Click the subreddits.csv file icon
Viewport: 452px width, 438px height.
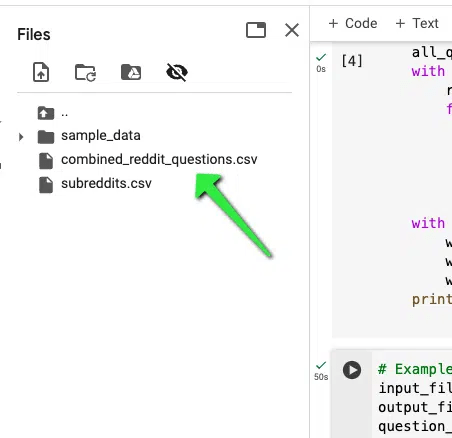(46, 185)
